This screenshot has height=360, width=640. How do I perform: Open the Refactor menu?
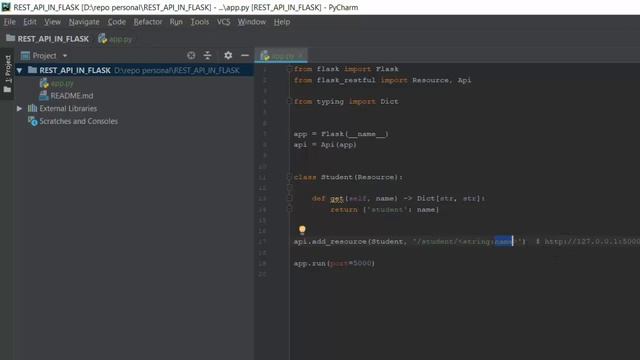click(148, 22)
